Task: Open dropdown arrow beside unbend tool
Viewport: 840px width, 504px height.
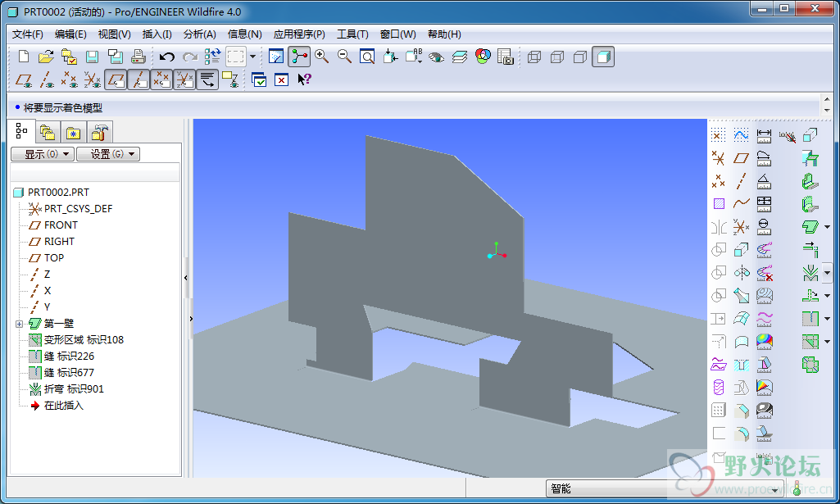Action: click(x=827, y=296)
